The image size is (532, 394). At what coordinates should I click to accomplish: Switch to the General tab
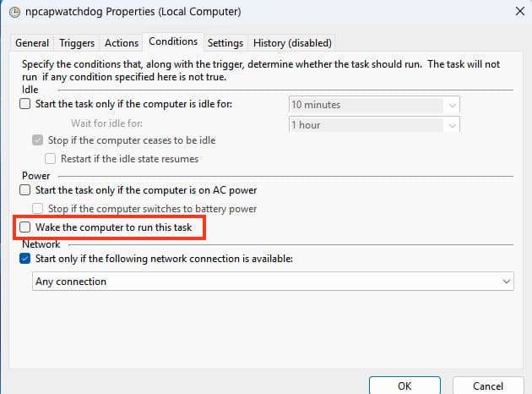point(32,43)
